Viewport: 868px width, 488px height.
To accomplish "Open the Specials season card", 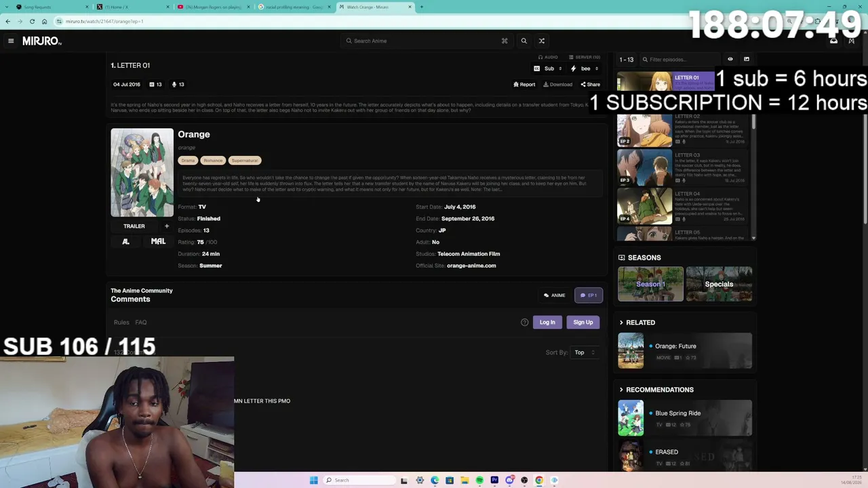I will 719,284.
